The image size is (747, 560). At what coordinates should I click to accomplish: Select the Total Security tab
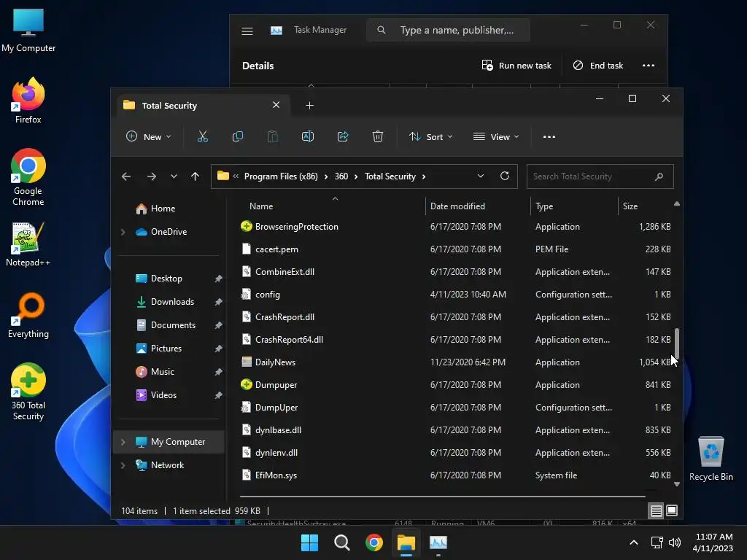pyautogui.click(x=204, y=105)
